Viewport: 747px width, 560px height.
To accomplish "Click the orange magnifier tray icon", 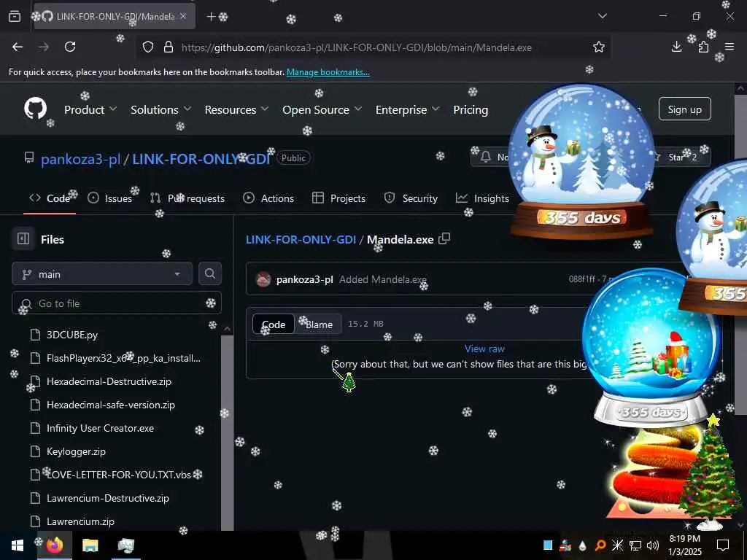I will pos(600,545).
